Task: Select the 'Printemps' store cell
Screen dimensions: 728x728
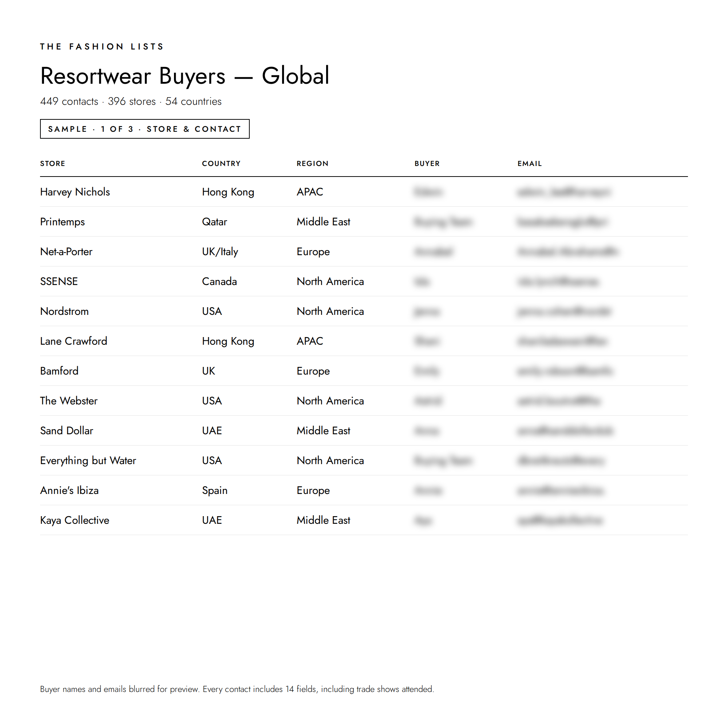Action: click(63, 222)
